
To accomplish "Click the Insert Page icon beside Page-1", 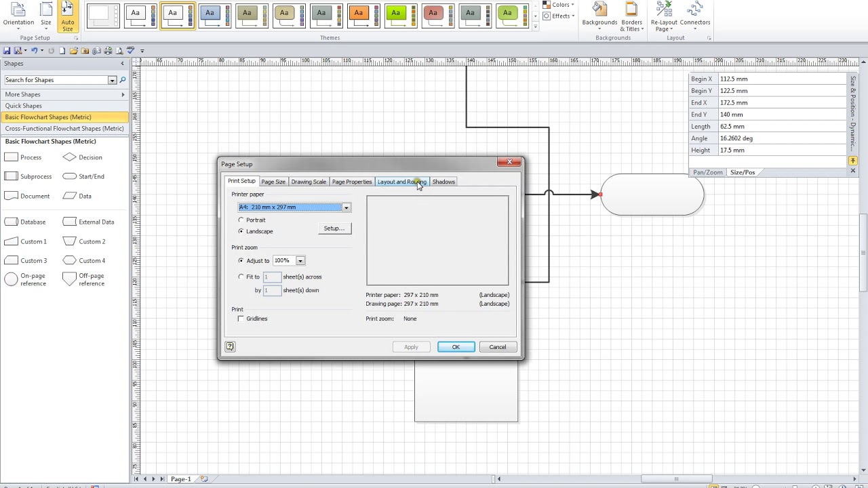I will coord(204,479).
